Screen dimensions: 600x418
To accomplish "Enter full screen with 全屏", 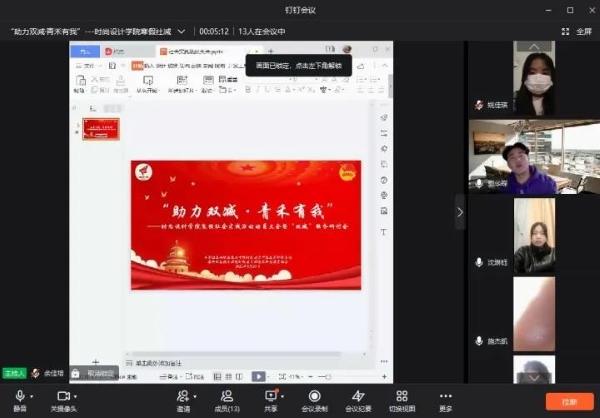I will 578,31.
